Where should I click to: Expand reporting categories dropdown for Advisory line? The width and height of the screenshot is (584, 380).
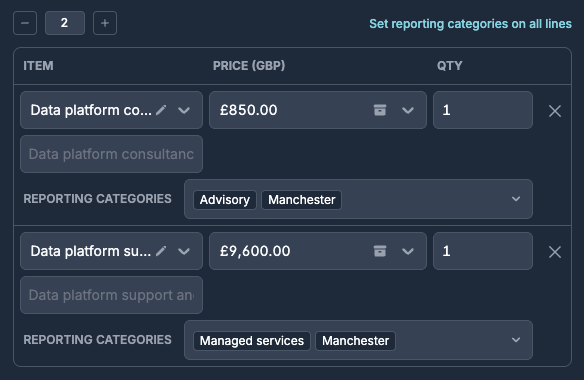(x=516, y=199)
